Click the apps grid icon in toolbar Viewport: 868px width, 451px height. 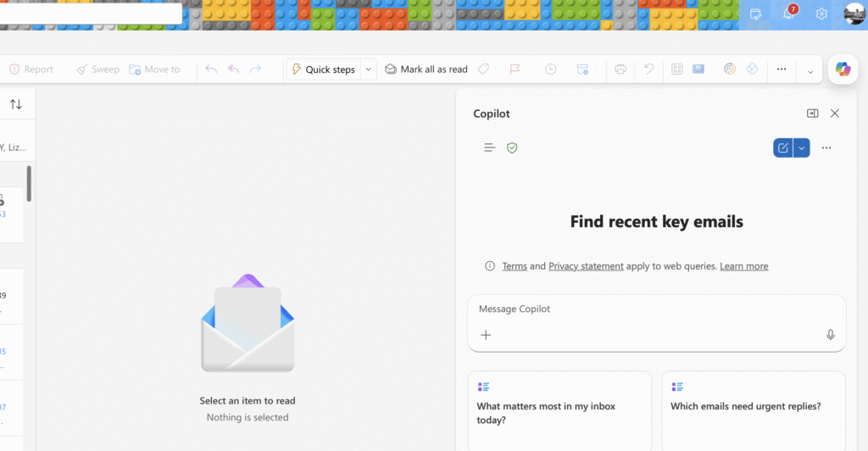point(677,70)
